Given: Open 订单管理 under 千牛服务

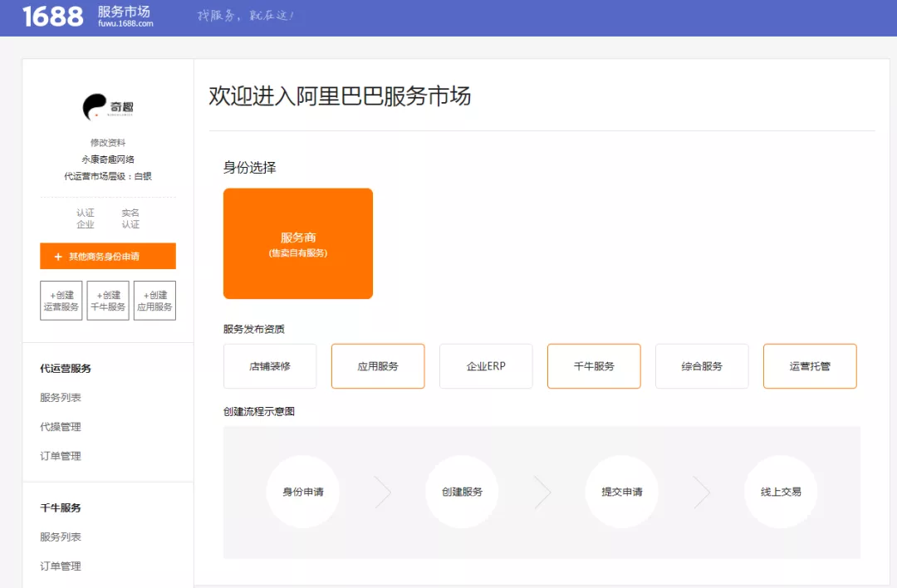Looking at the screenshot, I should (61, 566).
